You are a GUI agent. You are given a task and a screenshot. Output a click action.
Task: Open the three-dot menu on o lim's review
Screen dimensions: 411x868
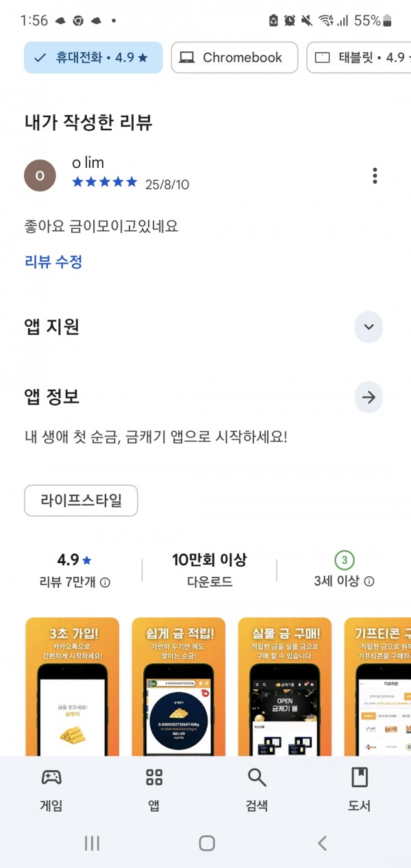point(375,175)
